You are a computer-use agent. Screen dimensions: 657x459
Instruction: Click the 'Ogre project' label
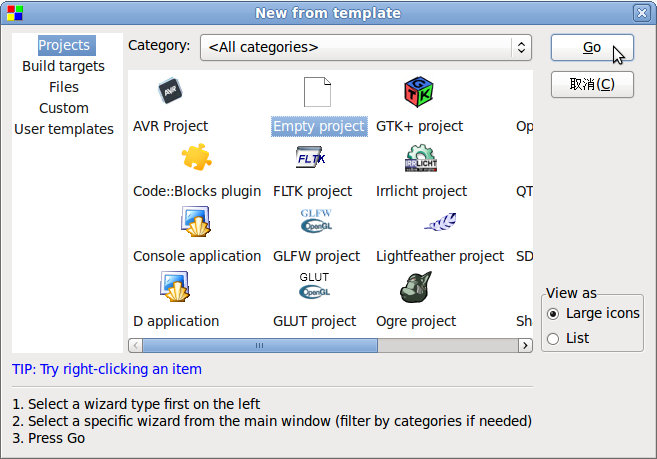click(x=416, y=321)
